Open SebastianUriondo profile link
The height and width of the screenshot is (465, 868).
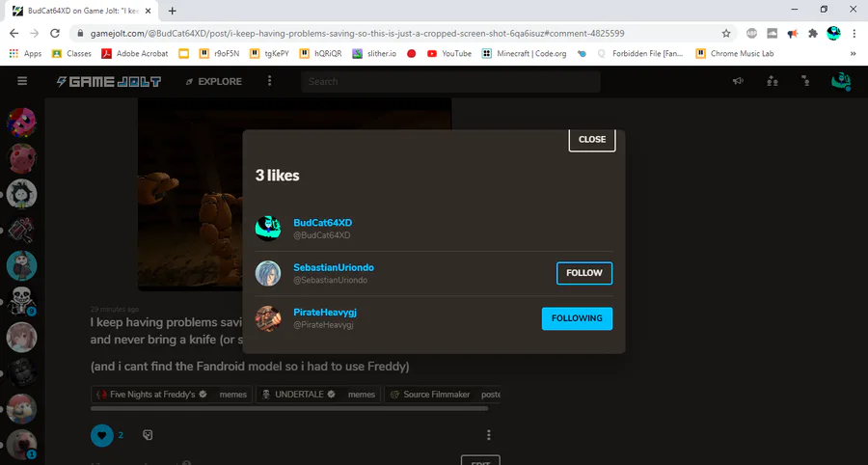[334, 267]
